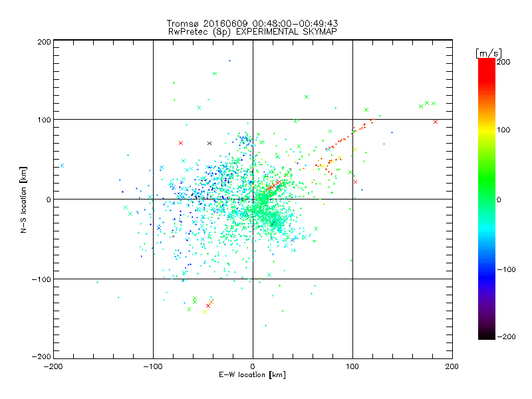Click the light blue X marker at far left edge
Image resolution: width=532 pixels, height=399 pixels.
click(62, 166)
